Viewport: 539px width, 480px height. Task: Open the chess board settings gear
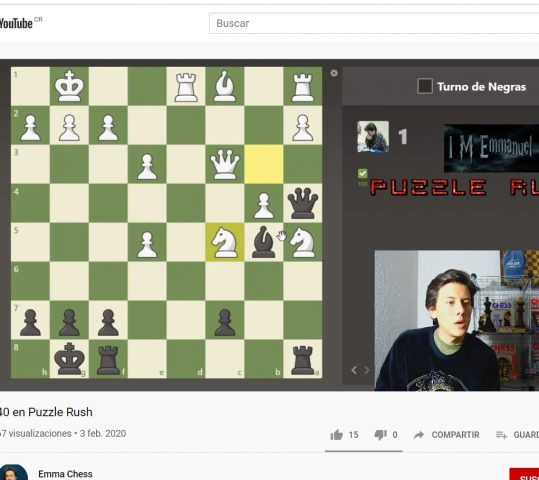coord(334,73)
